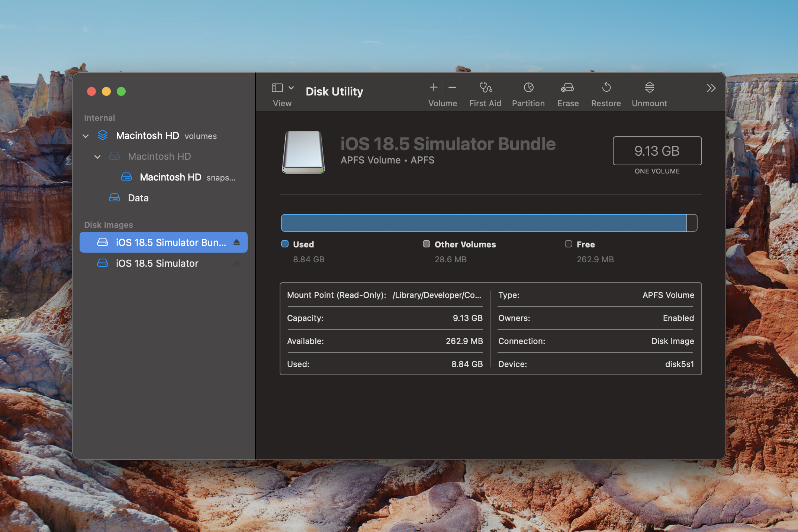Eject the iOS 18.5 Simulator image
The image size is (798, 532).
236,263
